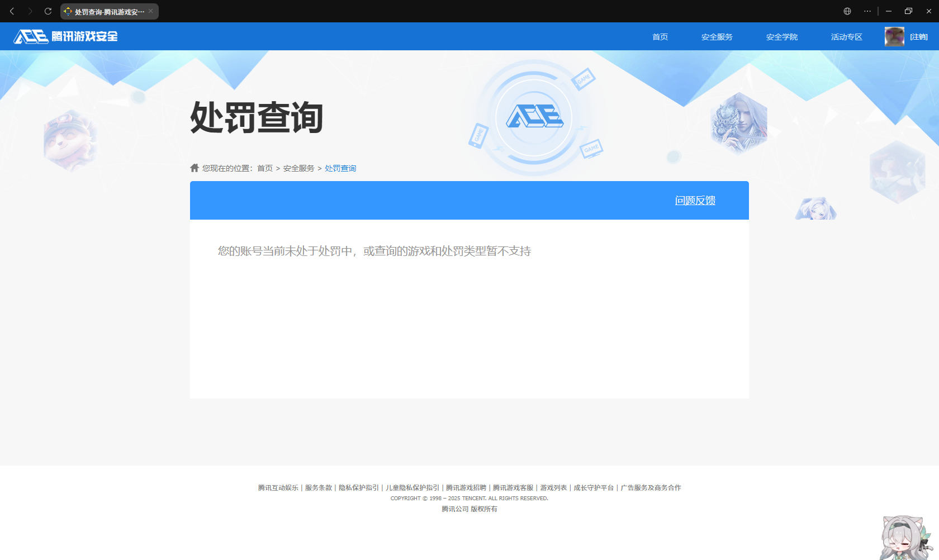Open 活动专区 navigation menu
This screenshot has width=939, height=560.
(x=846, y=37)
